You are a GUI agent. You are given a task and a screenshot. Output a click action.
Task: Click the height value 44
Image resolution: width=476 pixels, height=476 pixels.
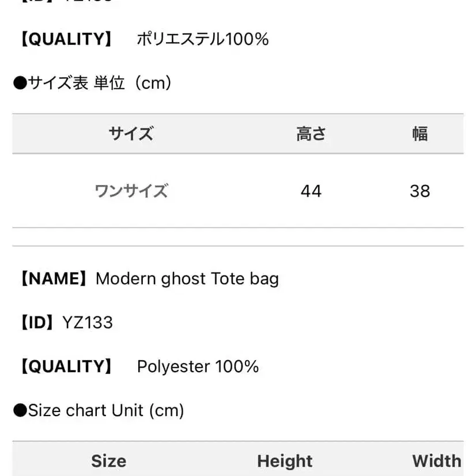pyautogui.click(x=311, y=191)
